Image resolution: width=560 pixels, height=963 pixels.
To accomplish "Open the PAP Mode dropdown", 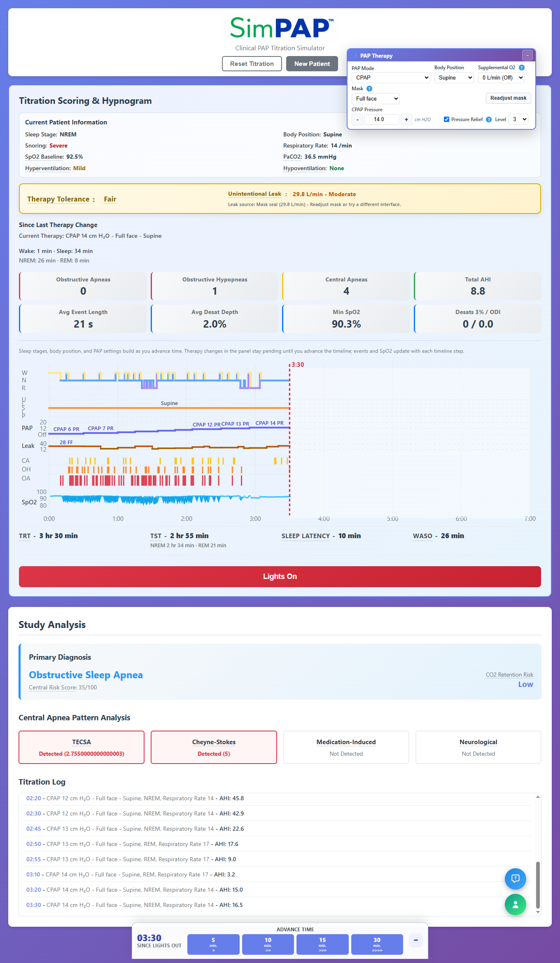I will coord(391,77).
